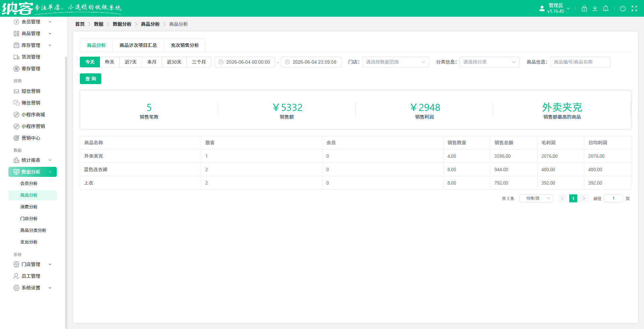Click the 库存管理 sidebar icon
Viewport: 644px width, 329px height.
(16, 45)
